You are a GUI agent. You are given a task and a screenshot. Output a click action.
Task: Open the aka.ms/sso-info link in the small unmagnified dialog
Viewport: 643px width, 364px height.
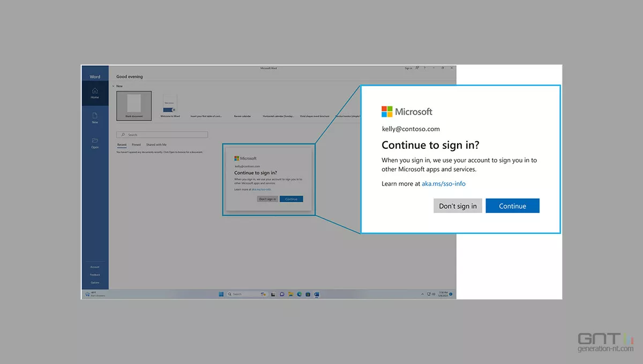[261, 189]
